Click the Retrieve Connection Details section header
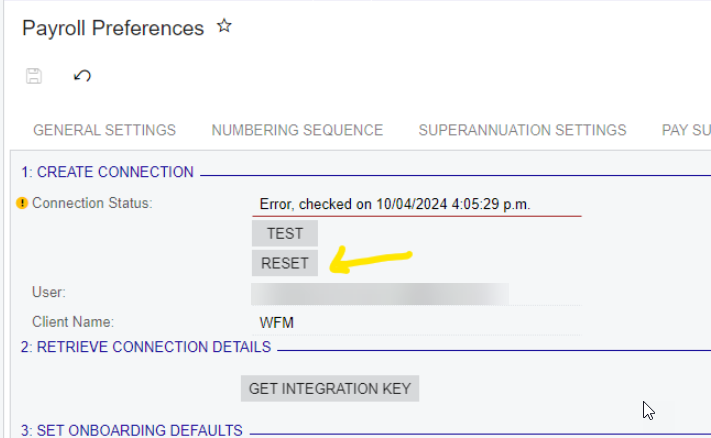711x438 pixels. 146,347
